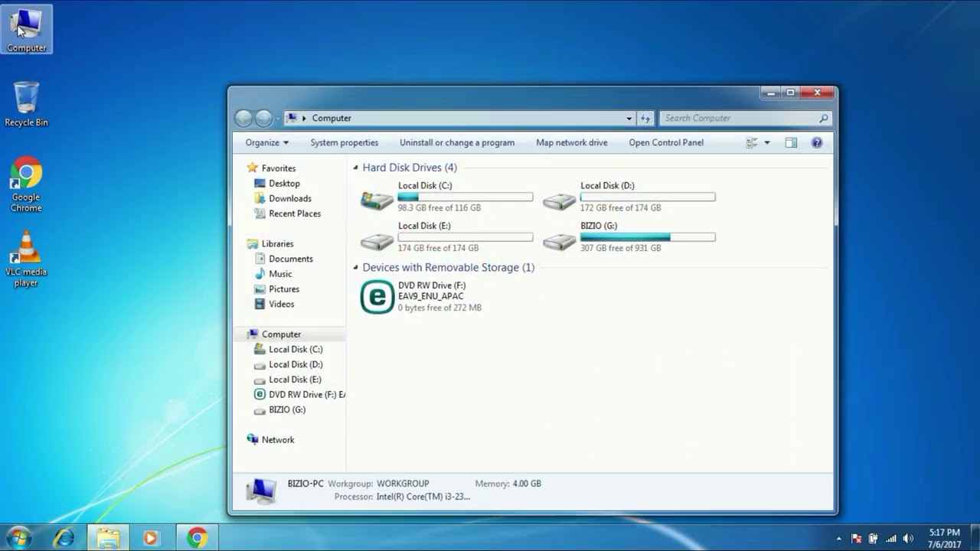
Task: Click the DVD RW Drive (F:) ESET icon
Action: [377, 296]
